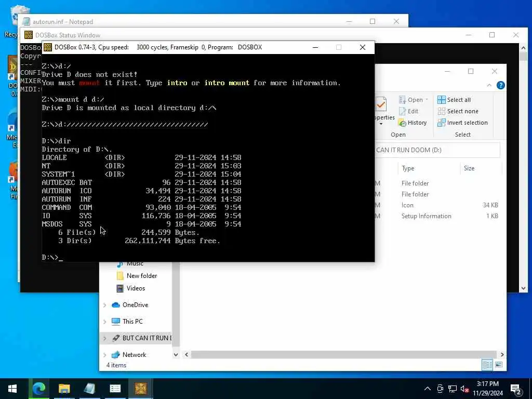Expand BUT CAN IT RUN drive arrow

pyautogui.click(x=104, y=338)
